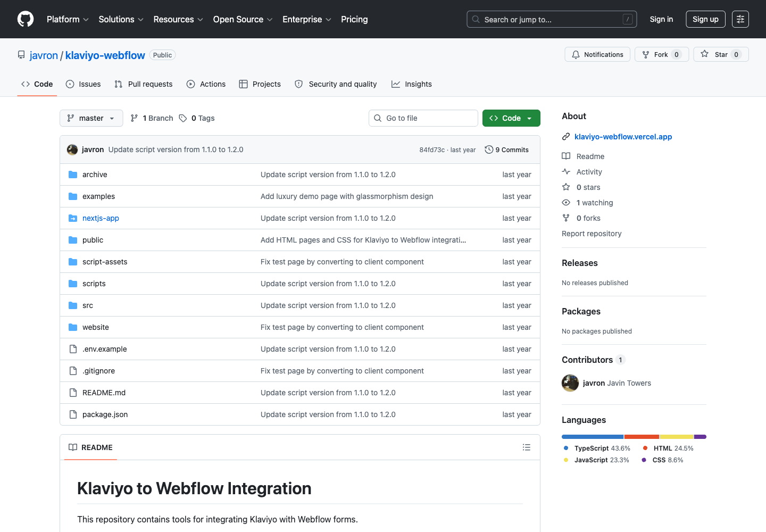Click the TypeScript blue language bar segment

tap(593, 437)
